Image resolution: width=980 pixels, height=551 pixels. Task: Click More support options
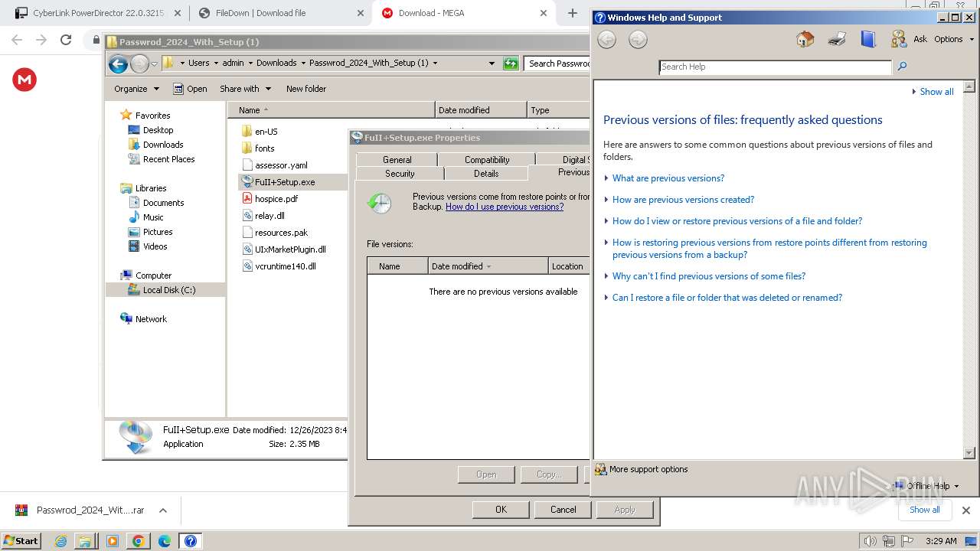tap(642, 469)
